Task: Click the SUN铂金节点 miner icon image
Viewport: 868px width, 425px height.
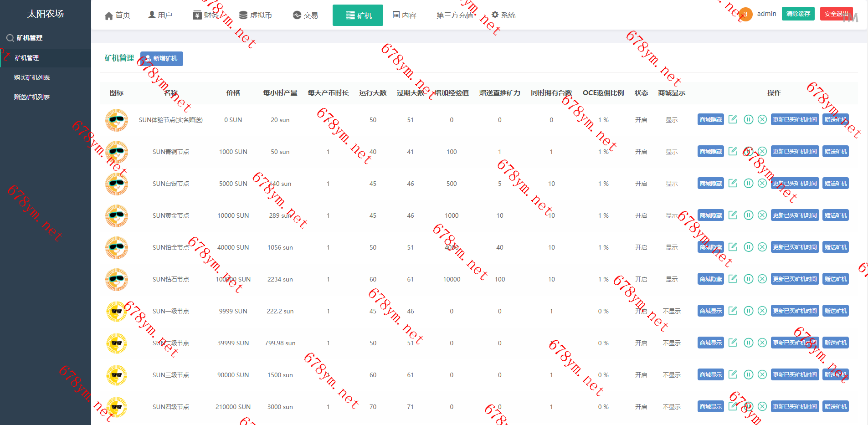Action: [x=117, y=247]
